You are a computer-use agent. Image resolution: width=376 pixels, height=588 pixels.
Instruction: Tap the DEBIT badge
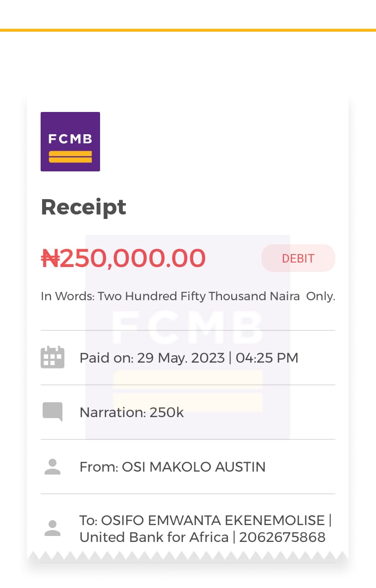[x=298, y=258]
